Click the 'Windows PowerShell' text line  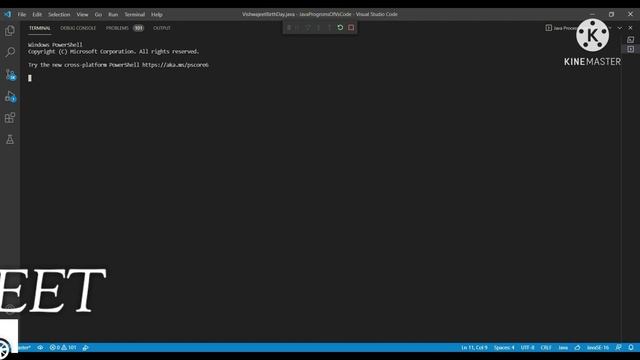[55, 45]
